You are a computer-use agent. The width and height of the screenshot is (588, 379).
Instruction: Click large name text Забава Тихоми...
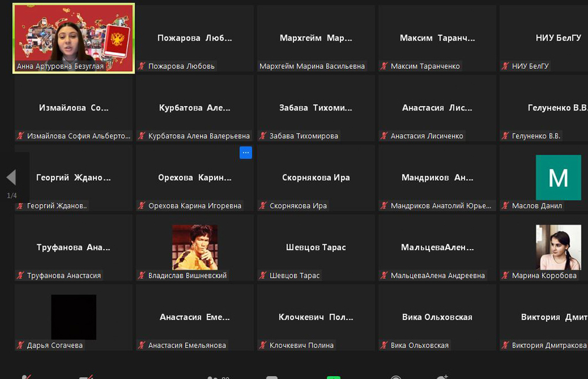click(316, 108)
